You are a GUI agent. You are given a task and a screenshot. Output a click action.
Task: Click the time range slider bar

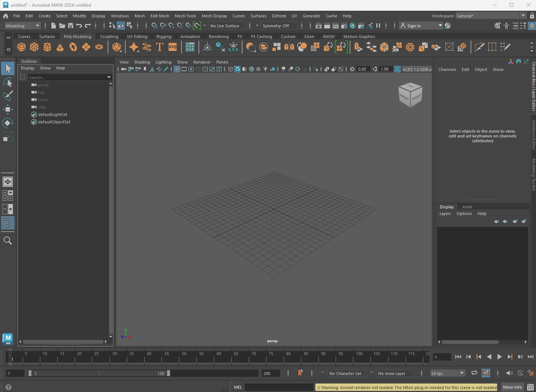point(99,374)
